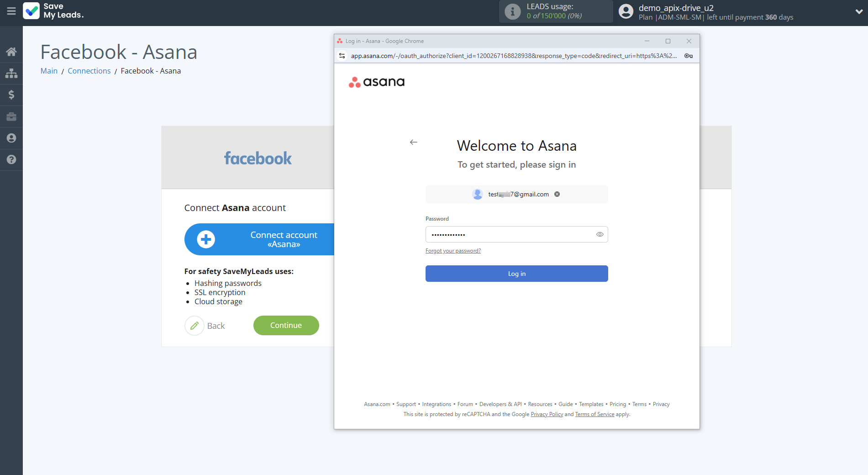The image size is (868, 475).
Task: Open the billing dollar icon in sidebar
Action: pyautogui.click(x=11, y=95)
